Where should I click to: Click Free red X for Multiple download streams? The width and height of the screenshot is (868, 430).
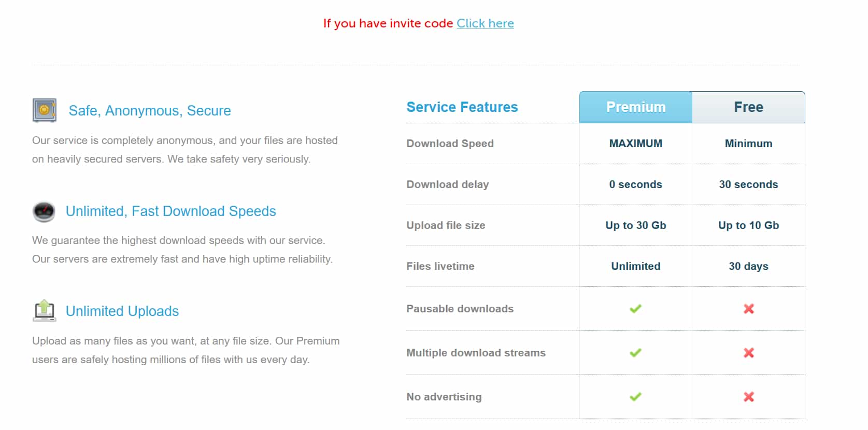point(749,353)
